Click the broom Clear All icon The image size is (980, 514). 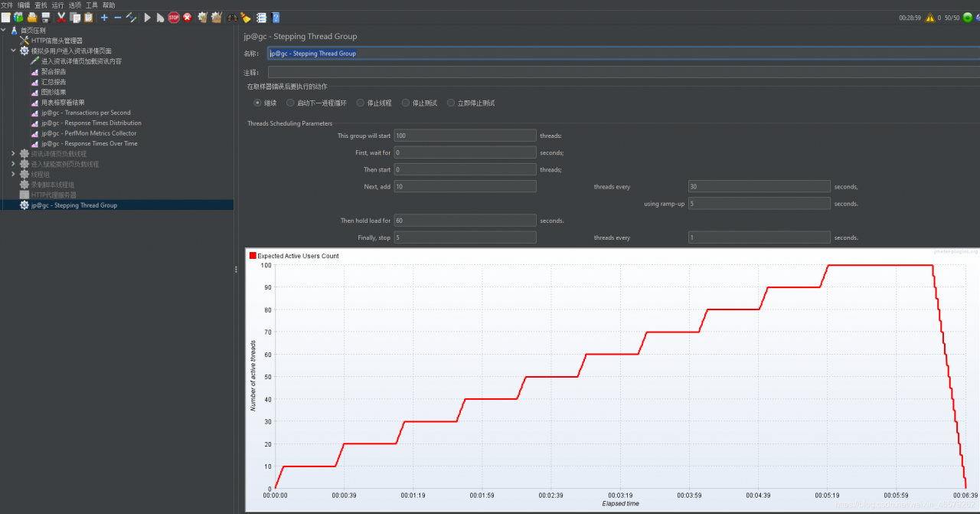pyautogui.click(x=217, y=17)
